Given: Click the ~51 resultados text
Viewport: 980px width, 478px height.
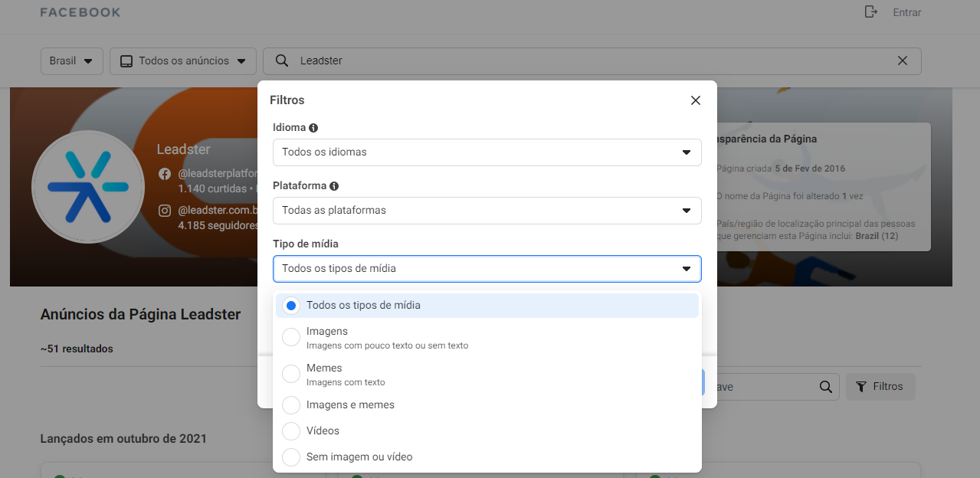Looking at the screenshot, I should pos(77,349).
